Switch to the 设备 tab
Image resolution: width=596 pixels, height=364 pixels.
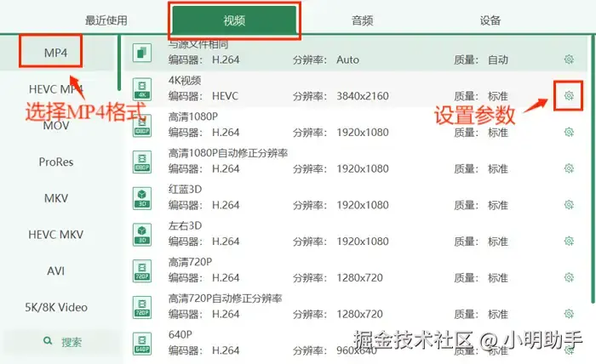490,20
